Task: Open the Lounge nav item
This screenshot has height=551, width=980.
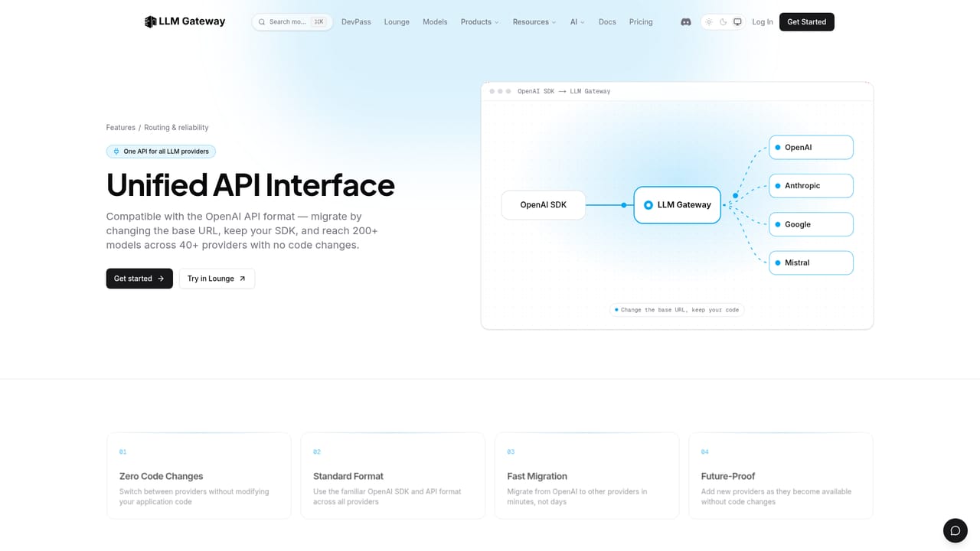Action: tap(397, 22)
